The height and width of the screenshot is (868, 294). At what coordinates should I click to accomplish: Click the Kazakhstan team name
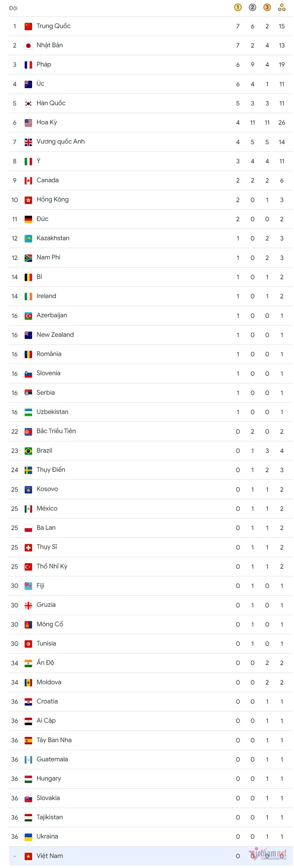point(53,238)
